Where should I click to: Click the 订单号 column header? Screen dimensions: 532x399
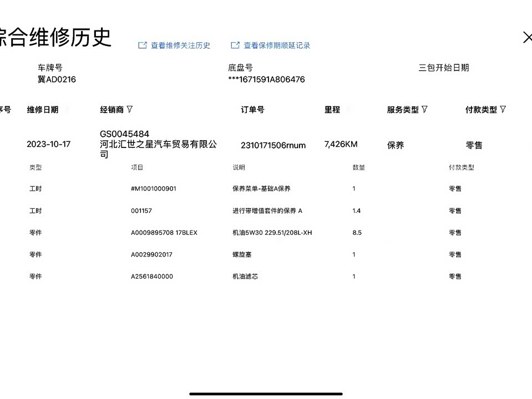[x=252, y=110]
